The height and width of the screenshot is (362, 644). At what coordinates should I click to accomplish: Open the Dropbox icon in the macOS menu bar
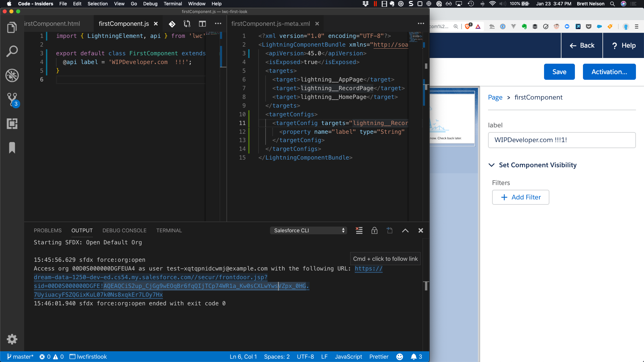tap(366, 4)
